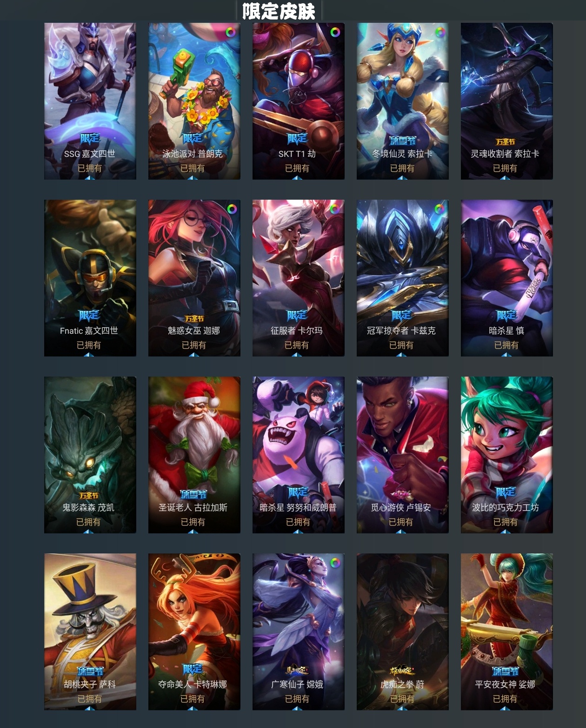
Task: Click chroma wheel on 冬境仙灵 索拉卡 card
Action: [439, 32]
